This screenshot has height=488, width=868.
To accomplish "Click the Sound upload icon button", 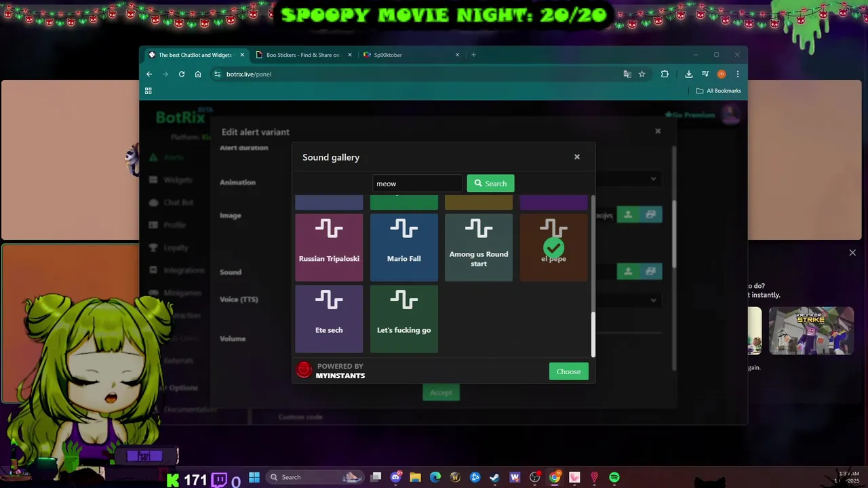I will 628,271.
